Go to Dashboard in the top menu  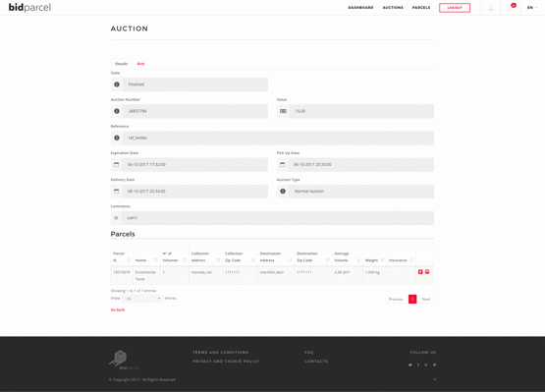click(360, 8)
